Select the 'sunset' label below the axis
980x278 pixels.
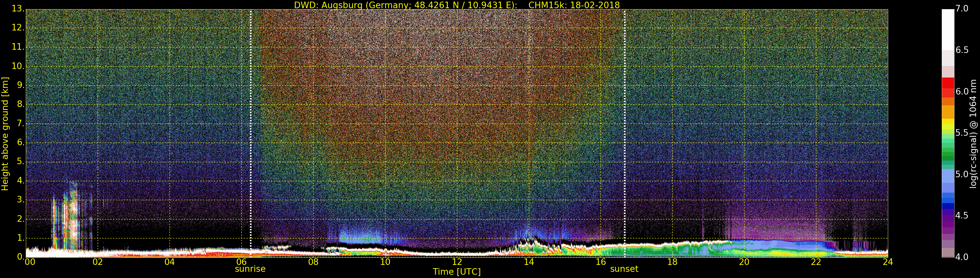click(624, 269)
